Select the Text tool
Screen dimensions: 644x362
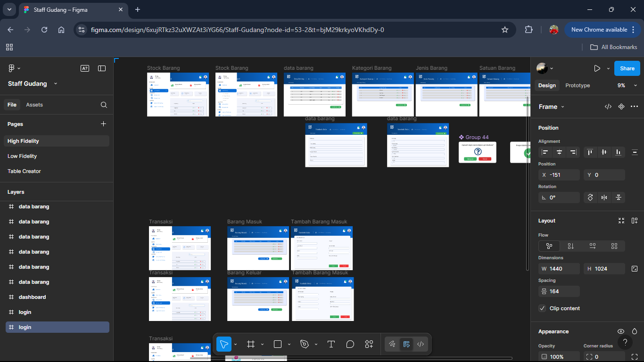[x=331, y=344]
